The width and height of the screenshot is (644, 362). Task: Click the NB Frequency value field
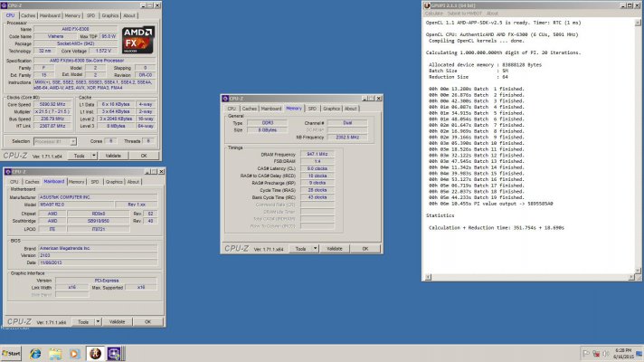(x=347, y=138)
